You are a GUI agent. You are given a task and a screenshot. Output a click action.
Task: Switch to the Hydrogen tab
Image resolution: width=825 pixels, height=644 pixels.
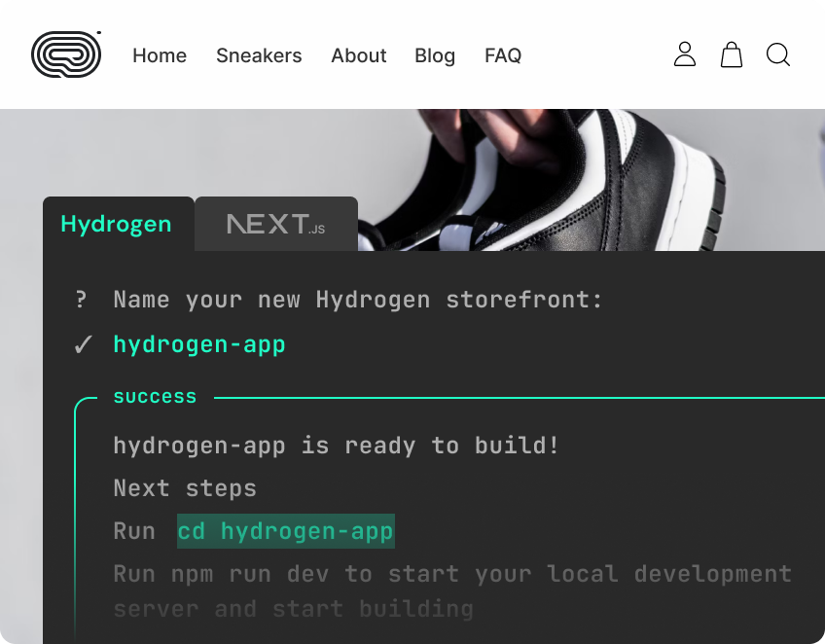[116, 224]
